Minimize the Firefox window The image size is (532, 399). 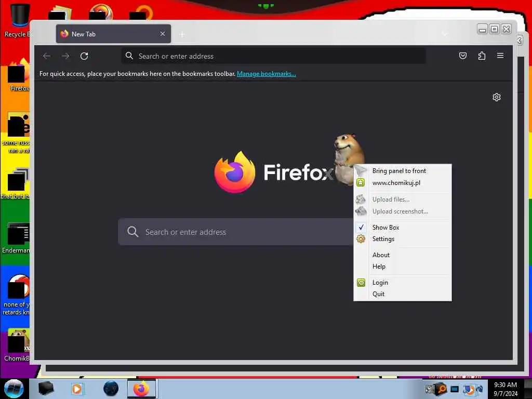[482, 30]
